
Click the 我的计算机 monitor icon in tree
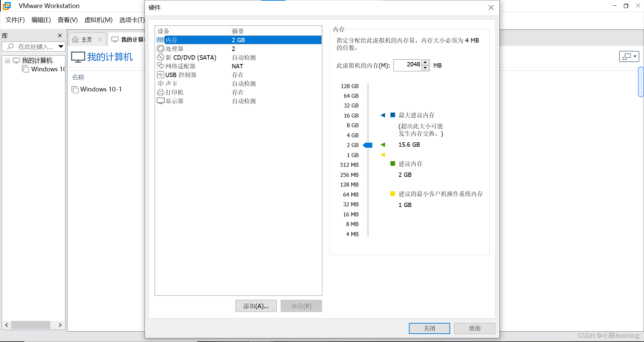pyautogui.click(x=16, y=60)
